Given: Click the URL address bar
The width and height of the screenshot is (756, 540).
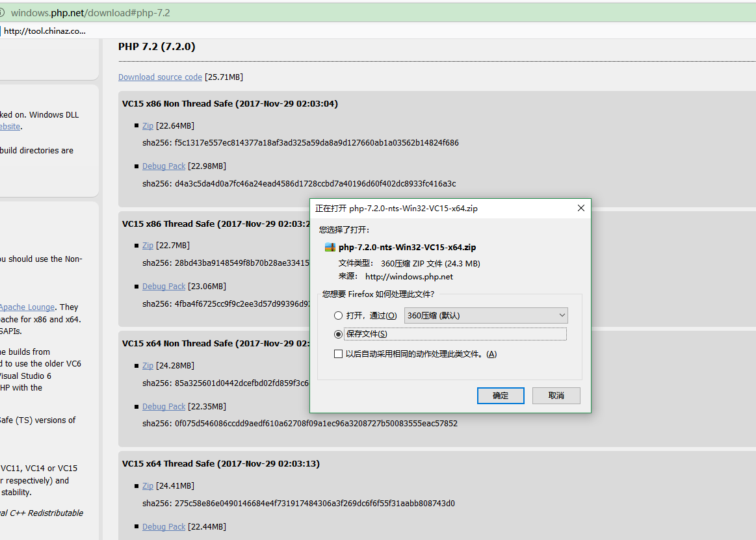Looking at the screenshot, I should pyautogui.click(x=378, y=12).
